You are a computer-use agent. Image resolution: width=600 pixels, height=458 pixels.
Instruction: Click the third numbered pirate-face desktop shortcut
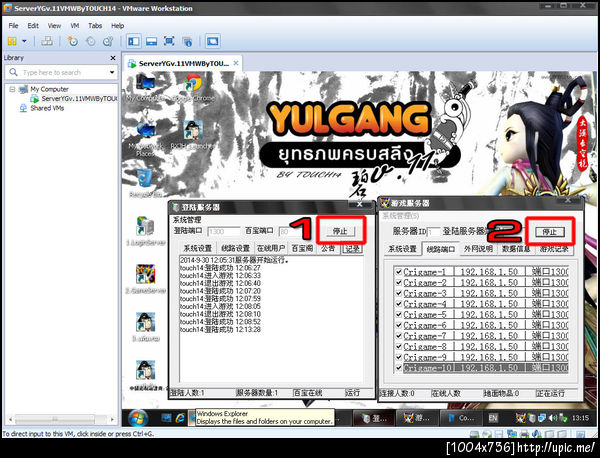pos(145,328)
